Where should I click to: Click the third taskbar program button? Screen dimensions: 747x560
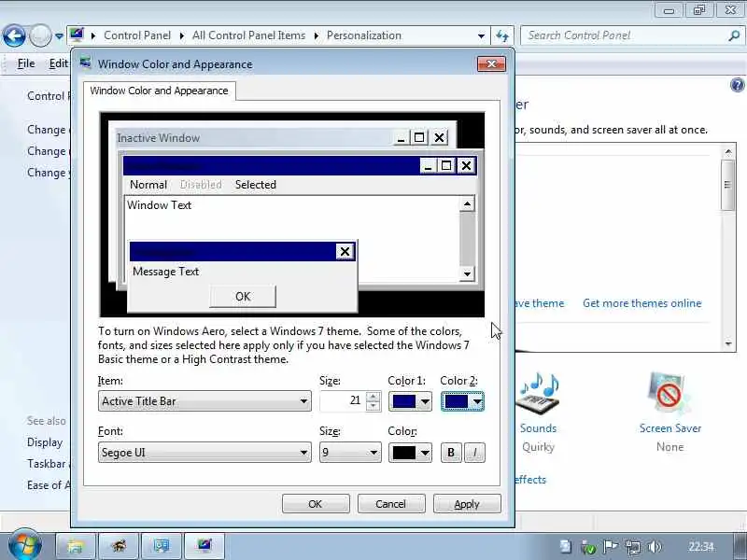[162, 546]
